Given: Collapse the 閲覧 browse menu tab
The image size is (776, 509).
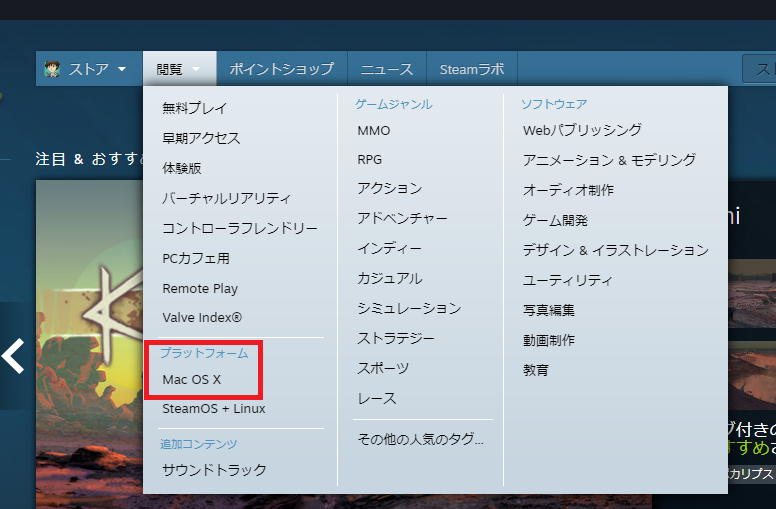Looking at the screenshot, I should click(179, 69).
